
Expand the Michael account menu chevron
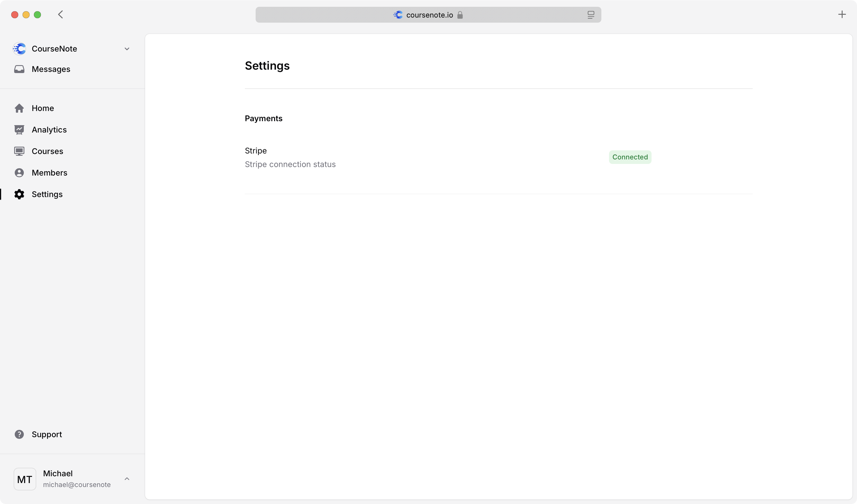coord(127,479)
